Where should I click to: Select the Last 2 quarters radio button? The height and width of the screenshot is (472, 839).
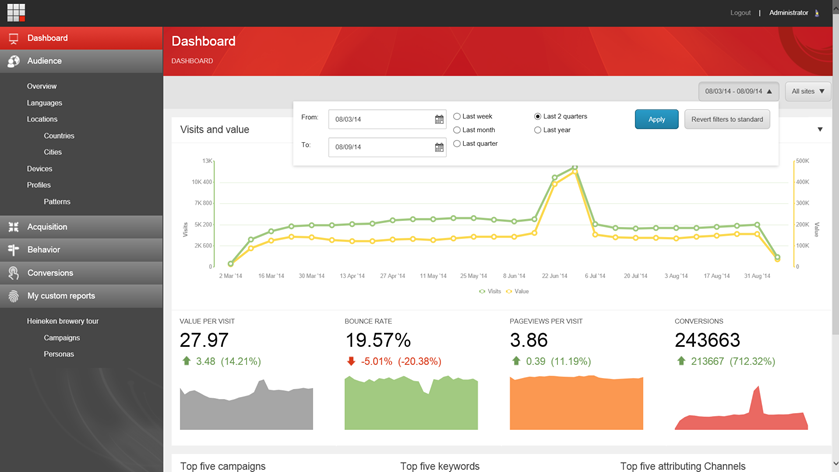tap(537, 116)
